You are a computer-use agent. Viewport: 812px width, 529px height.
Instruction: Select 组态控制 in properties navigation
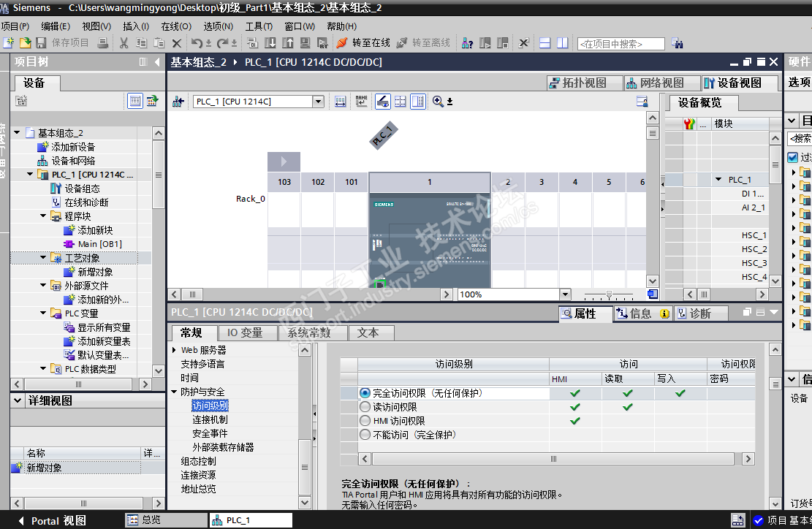coord(198,461)
